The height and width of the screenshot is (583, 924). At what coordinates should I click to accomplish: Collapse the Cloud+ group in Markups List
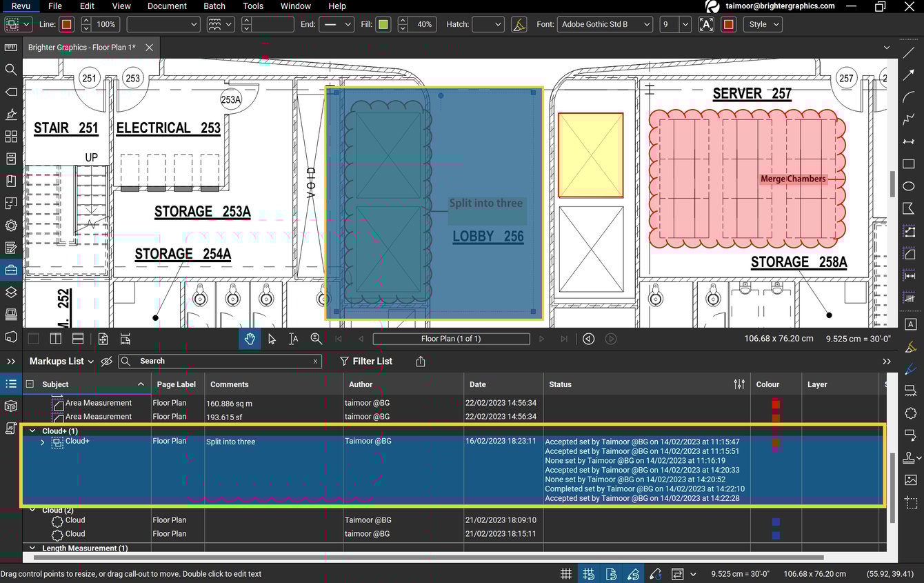click(x=32, y=430)
